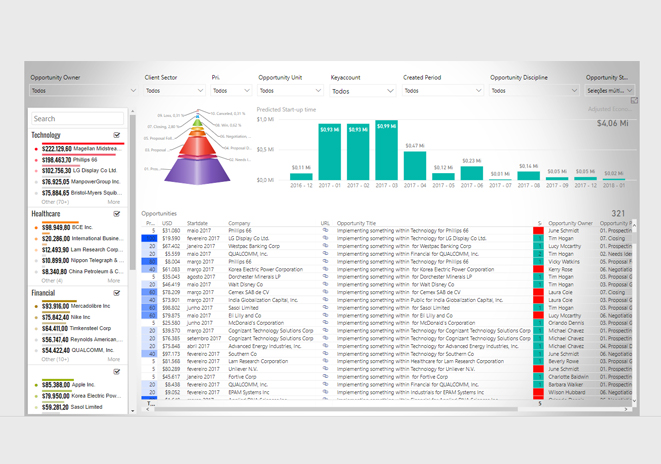Screen dimensions: 661x464
Task: Open URL link icon for Cemex SAB de CV row
Action: tap(325, 292)
